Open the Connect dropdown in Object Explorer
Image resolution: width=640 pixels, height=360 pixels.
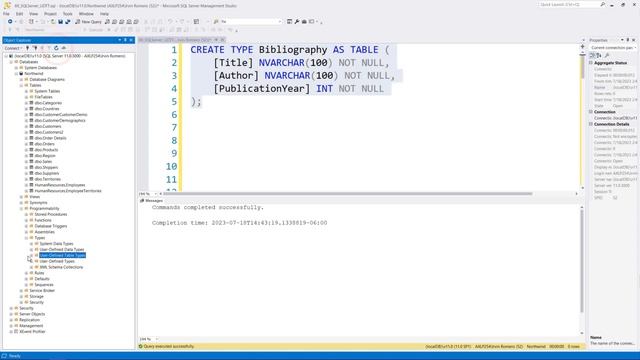tap(13, 48)
